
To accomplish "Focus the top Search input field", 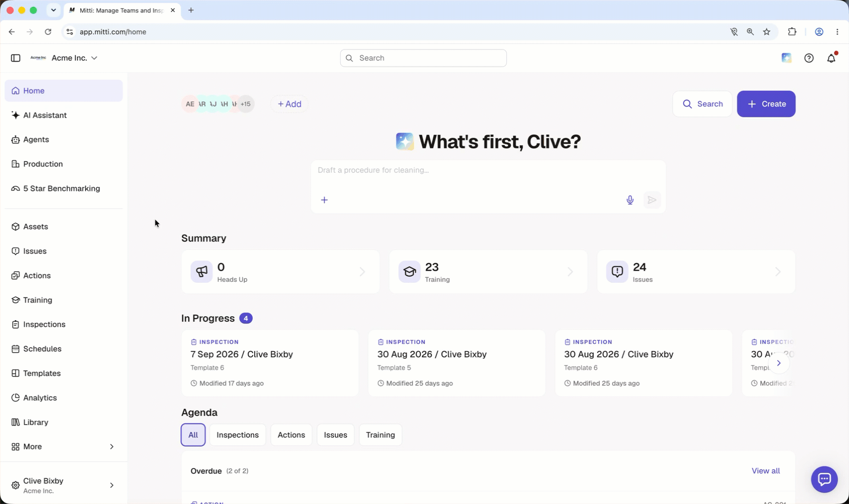I will click(x=423, y=58).
